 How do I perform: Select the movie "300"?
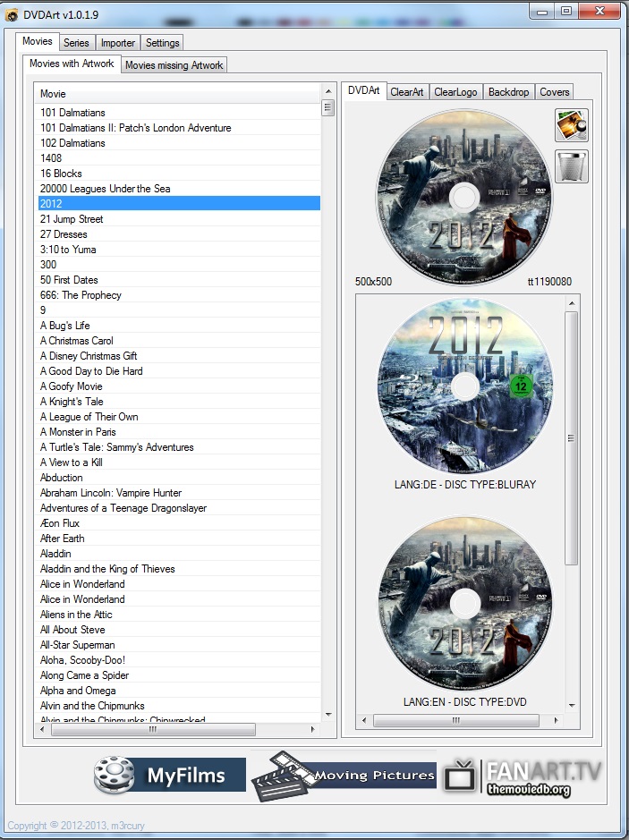pyautogui.click(x=180, y=264)
